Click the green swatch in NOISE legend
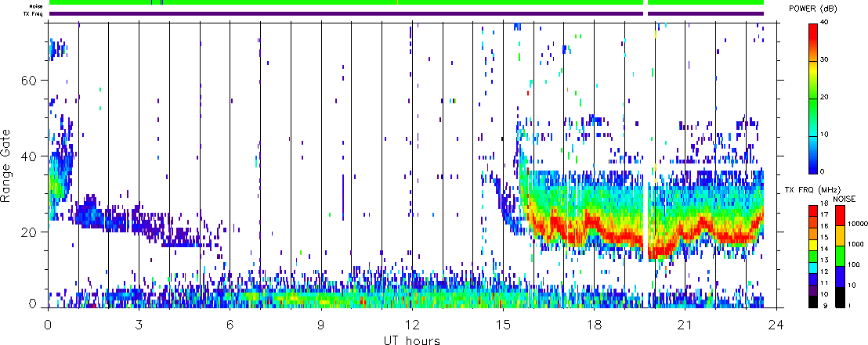This screenshot has height=345, width=868. pyautogui.click(x=839, y=257)
